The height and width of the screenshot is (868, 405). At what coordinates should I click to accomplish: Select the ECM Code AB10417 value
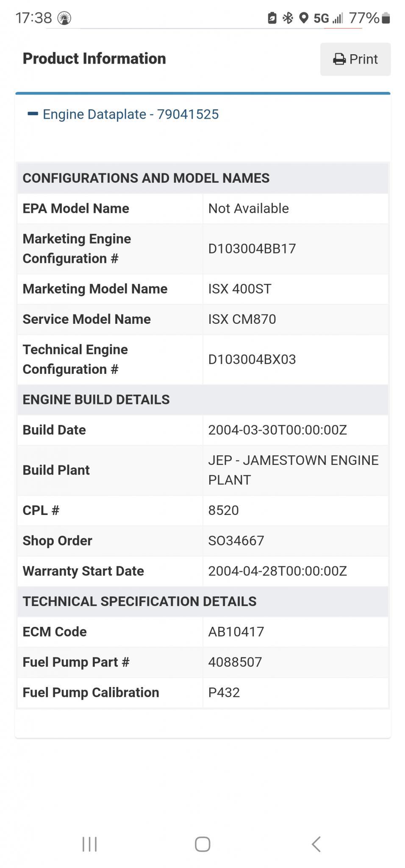click(x=236, y=632)
